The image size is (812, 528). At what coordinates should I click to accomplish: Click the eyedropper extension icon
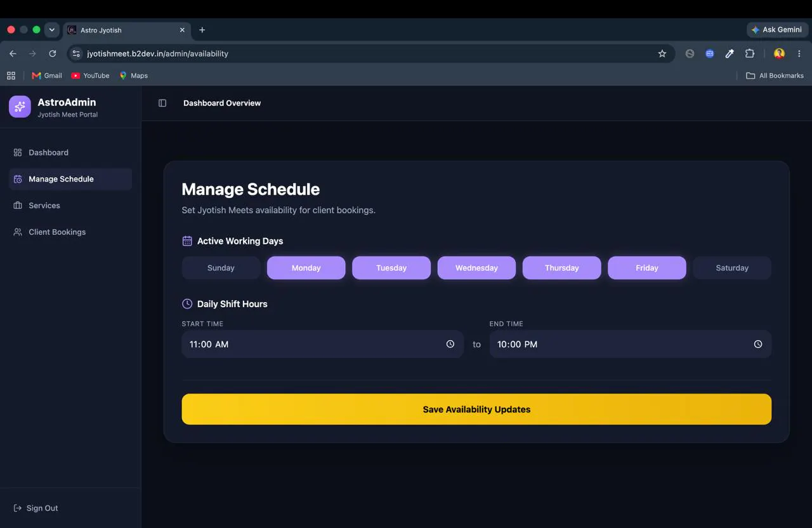pyautogui.click(x=730, y=54)
